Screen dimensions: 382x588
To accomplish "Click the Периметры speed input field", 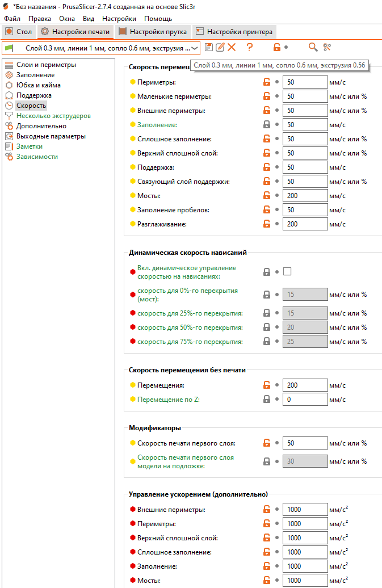I will 305,82.
